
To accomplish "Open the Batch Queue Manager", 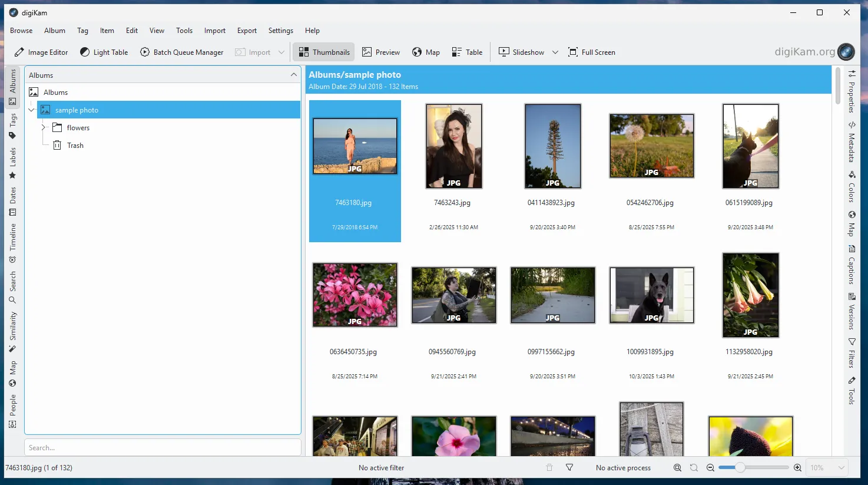I will (x=181, y=52).
